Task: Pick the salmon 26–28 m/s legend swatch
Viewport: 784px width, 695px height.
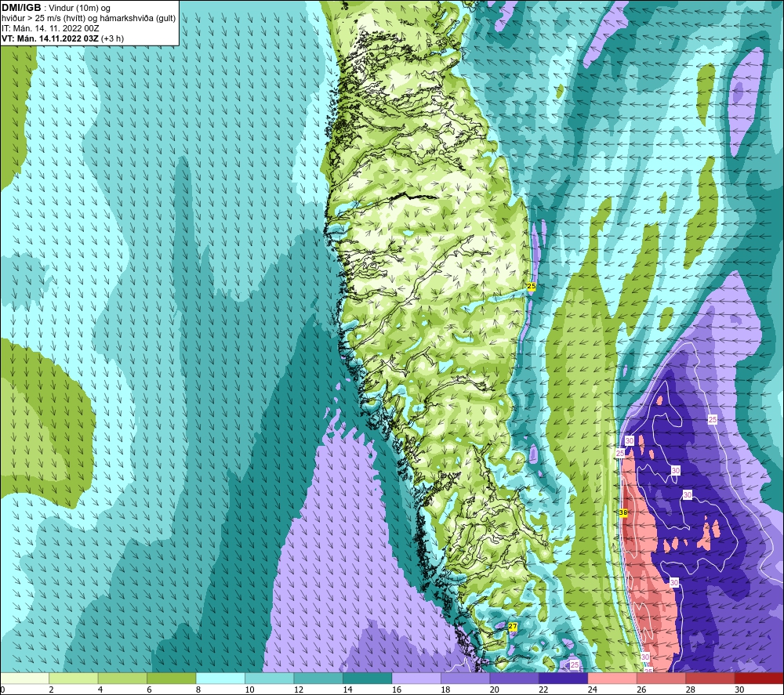Action: pyautogui.click(x=662, y=678)
